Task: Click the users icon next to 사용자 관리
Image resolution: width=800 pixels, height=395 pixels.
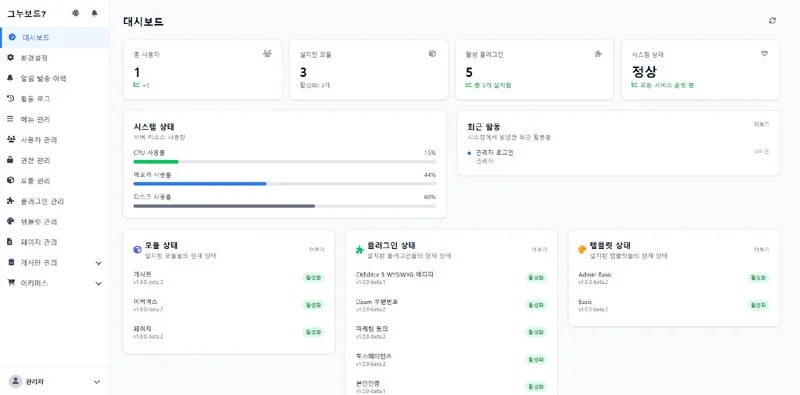Action: click(10, 139)
